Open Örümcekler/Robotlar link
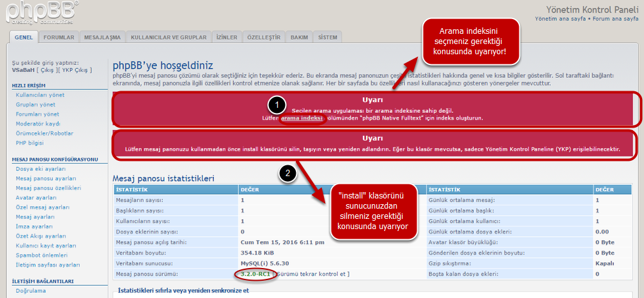The height and width of the screenshot is (298, 644). tap(44, 133)
